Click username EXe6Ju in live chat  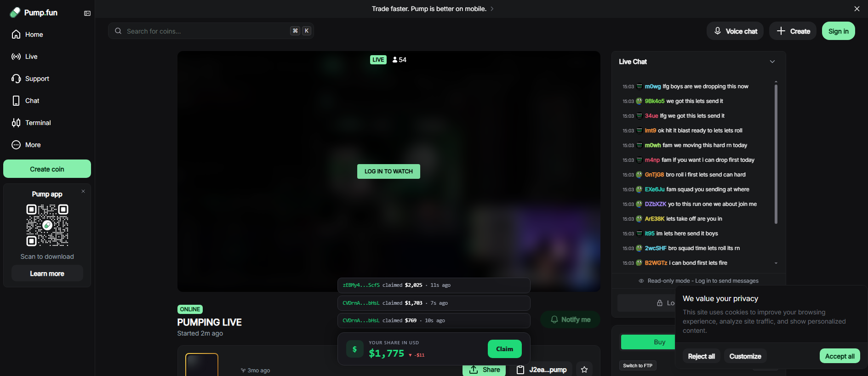655,189
